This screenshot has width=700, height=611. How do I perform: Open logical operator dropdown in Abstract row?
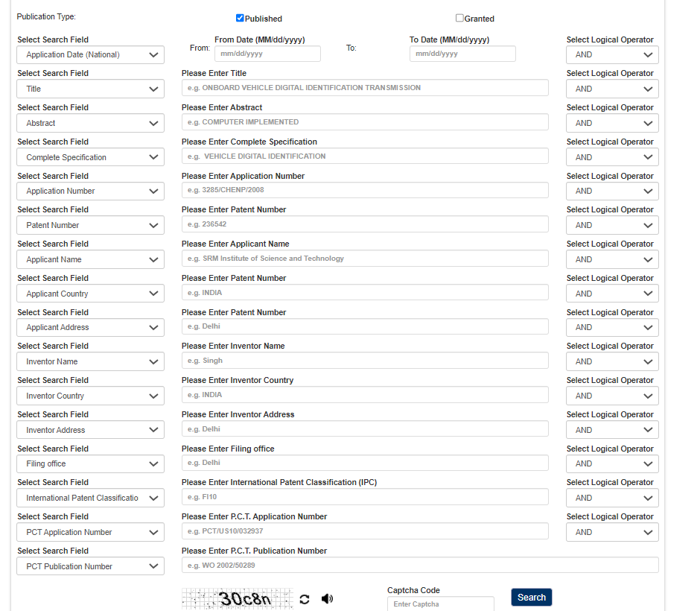612,123
